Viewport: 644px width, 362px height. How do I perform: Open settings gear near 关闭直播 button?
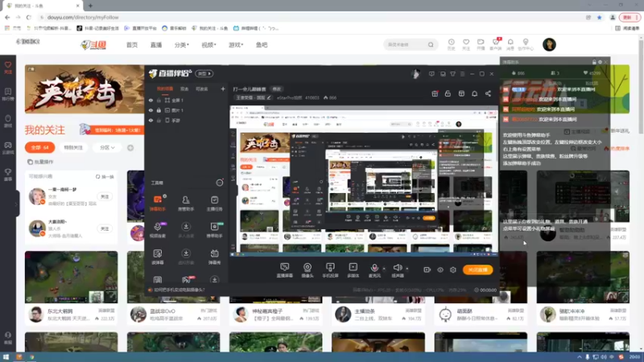point(453,269)
